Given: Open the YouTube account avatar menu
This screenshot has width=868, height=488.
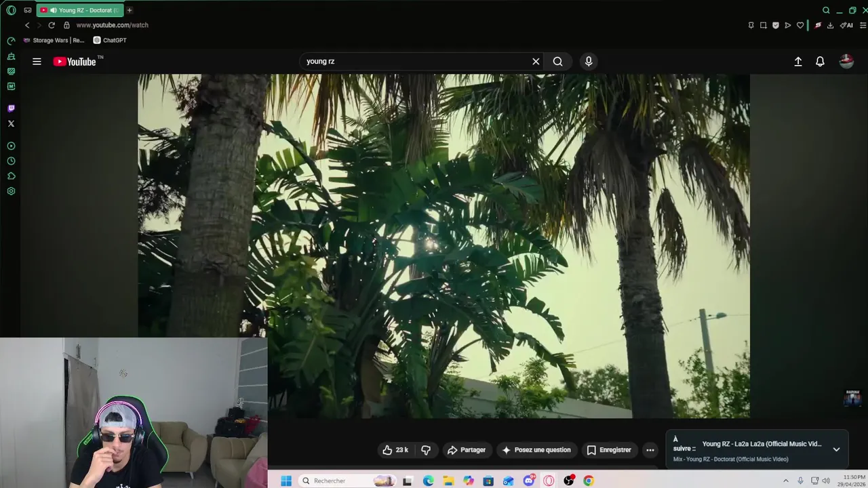Looking at the screenshot, I should 846,61.
